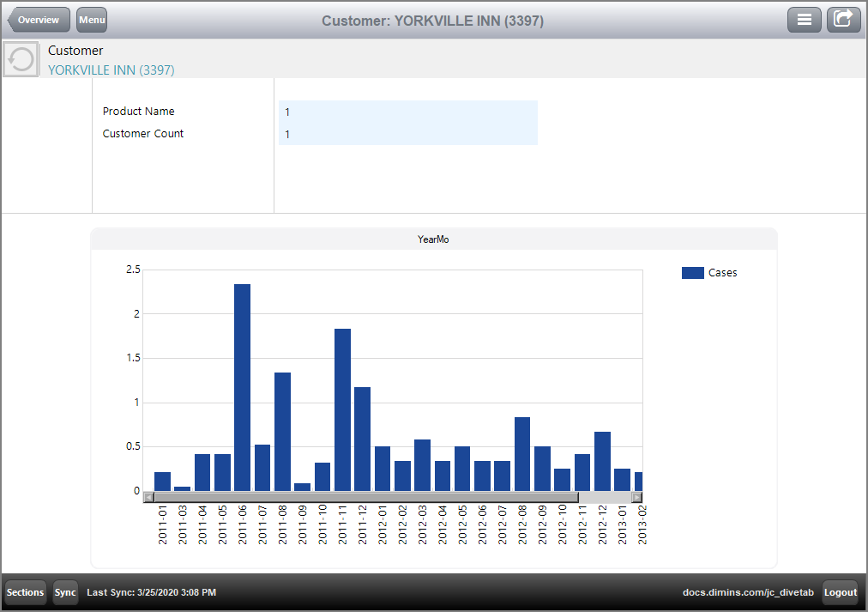868x612 pixels.
Task: Click the docs.dimins.com/jc_divetab link
Action: (x=749, y=592)
